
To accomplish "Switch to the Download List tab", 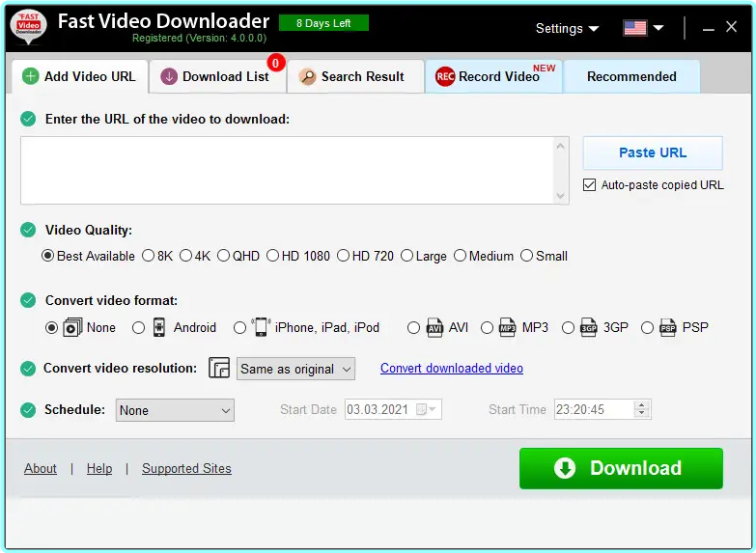I will (217, 76).
